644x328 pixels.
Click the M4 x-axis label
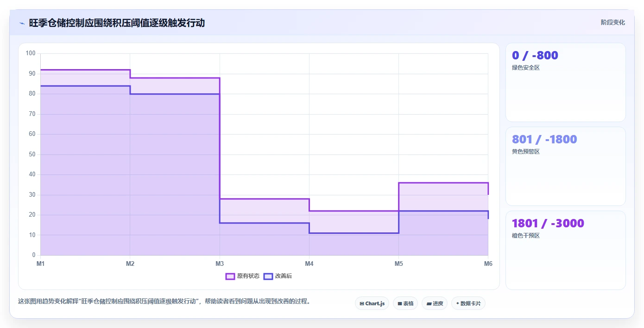click(x=309, y=264)
